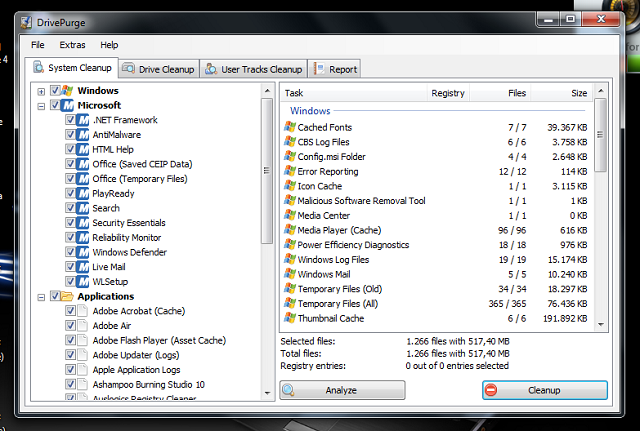
Task: Select the Media Player (Cache) row
Action: (x=437, y=230)
